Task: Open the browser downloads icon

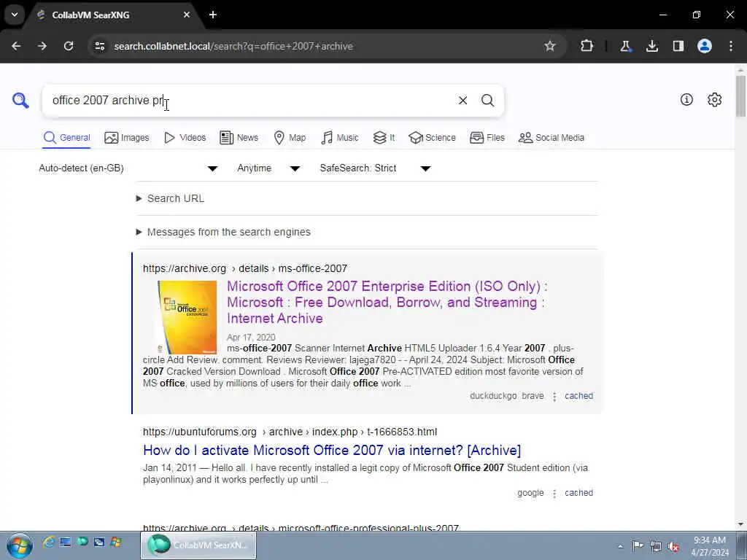Action: 651,46
